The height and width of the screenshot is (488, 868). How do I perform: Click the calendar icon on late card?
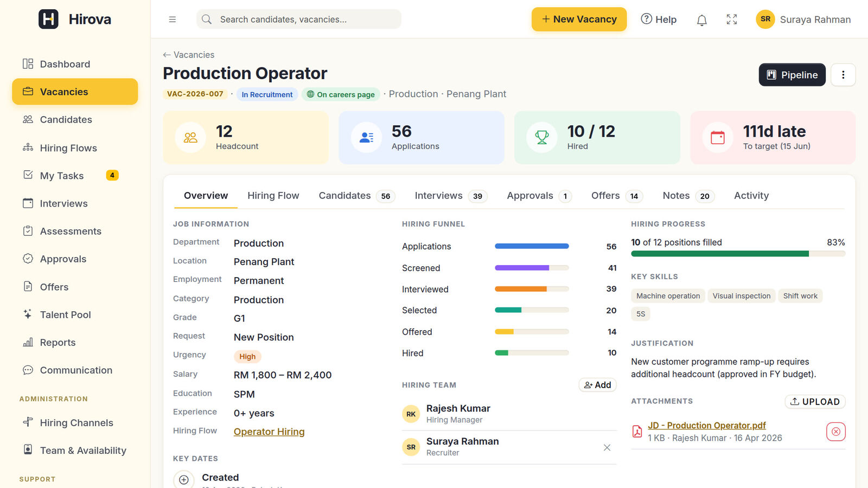pyautogui.click(x=718, y=138)
